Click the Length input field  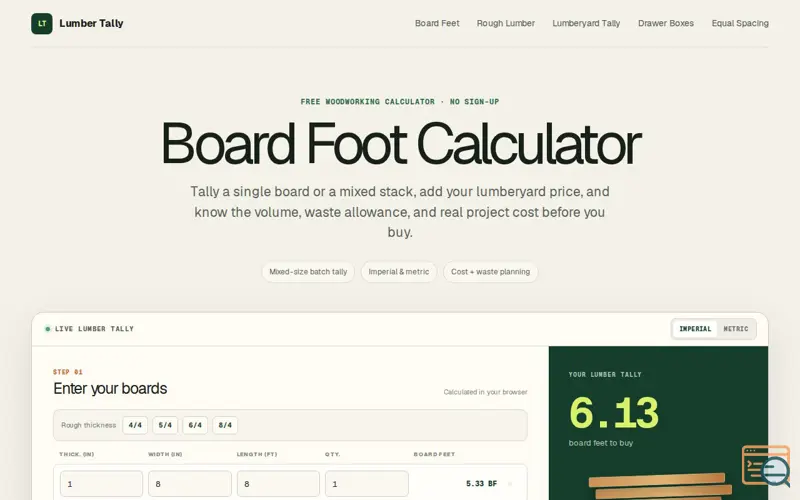[x=278, y=484]
